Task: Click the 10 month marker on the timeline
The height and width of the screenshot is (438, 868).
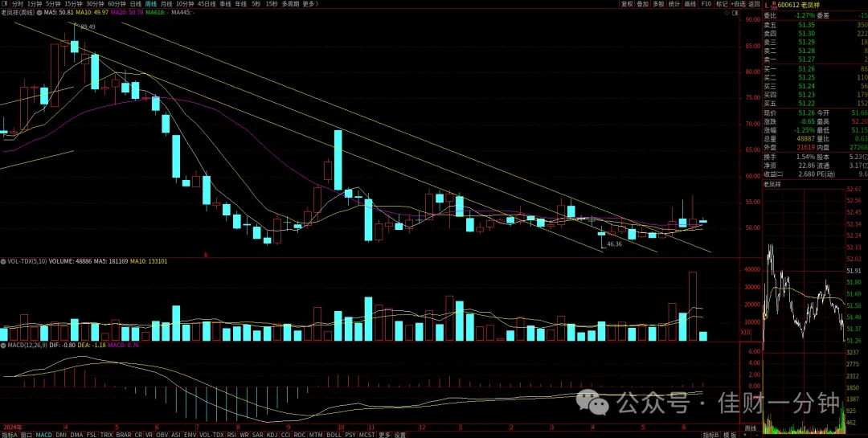Action: coord(341,428)
